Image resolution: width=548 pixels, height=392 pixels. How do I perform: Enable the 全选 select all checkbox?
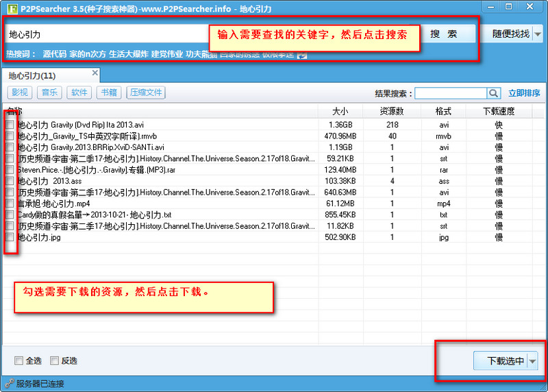tap(19, 360)
